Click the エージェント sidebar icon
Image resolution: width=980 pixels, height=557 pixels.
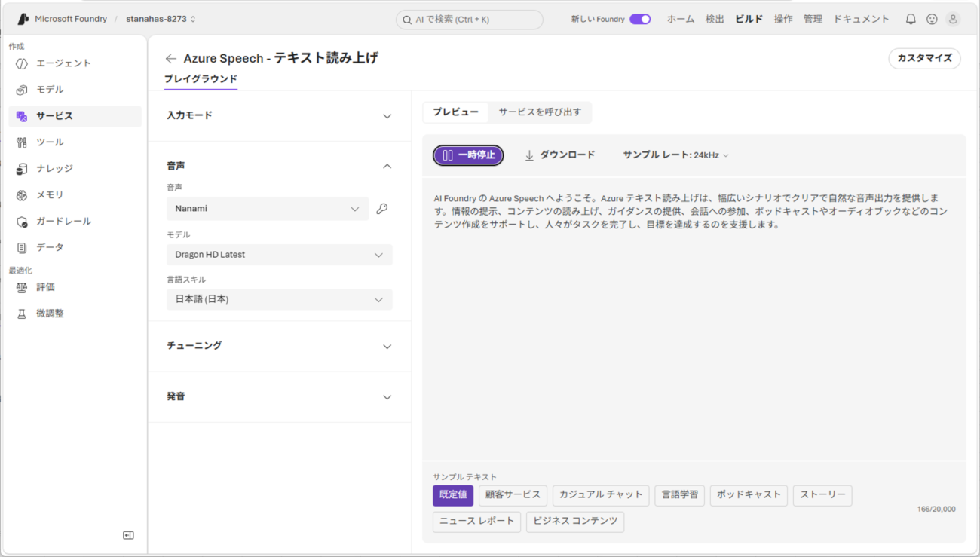(22, 63)
